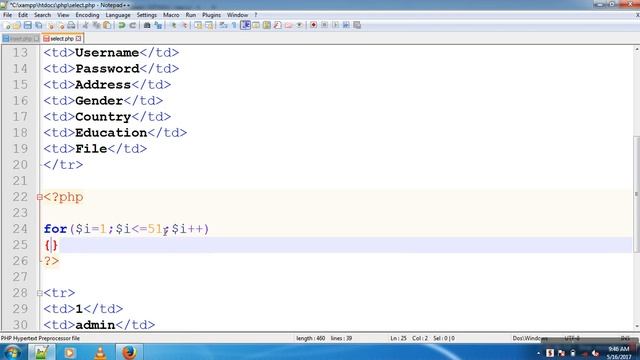
Task: Toggle synchronized horizontal scrolling
Action: (209, 25)
